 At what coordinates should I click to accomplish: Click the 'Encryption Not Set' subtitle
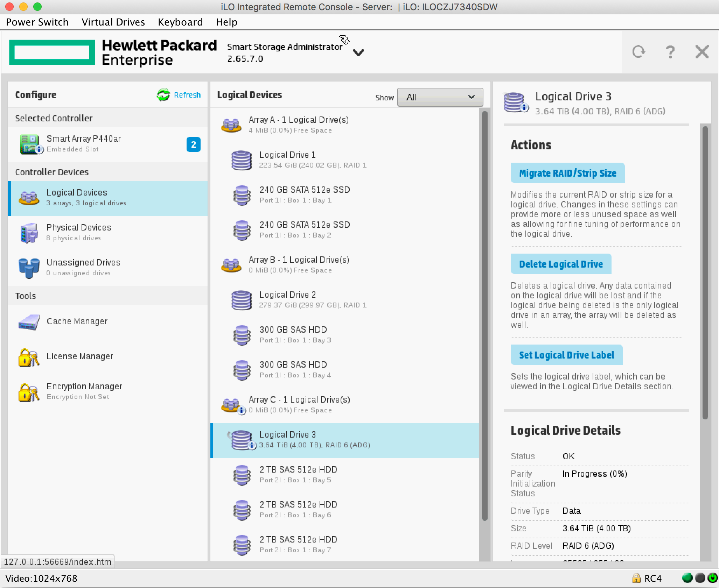click(78, 397)
